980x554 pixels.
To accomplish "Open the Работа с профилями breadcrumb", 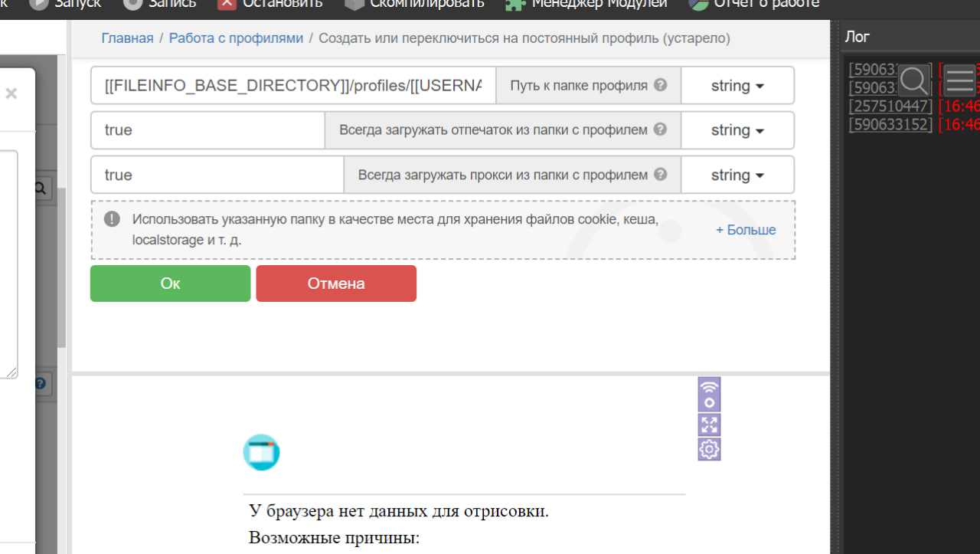I will point(235,38).
